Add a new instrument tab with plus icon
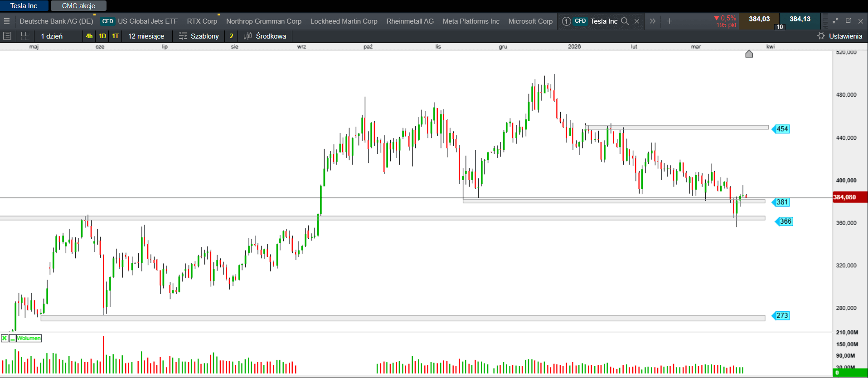Viewport: 868px width, 378px height. 669,21
